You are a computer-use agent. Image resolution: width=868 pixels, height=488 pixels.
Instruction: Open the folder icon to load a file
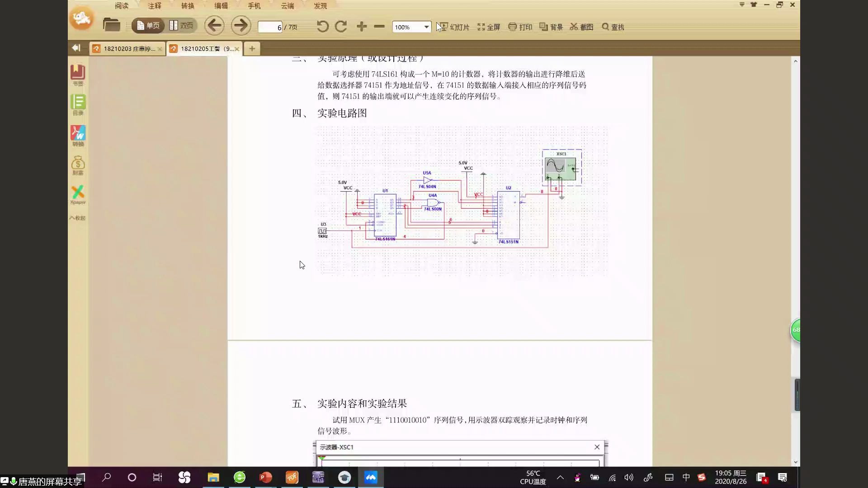[111, 25]
